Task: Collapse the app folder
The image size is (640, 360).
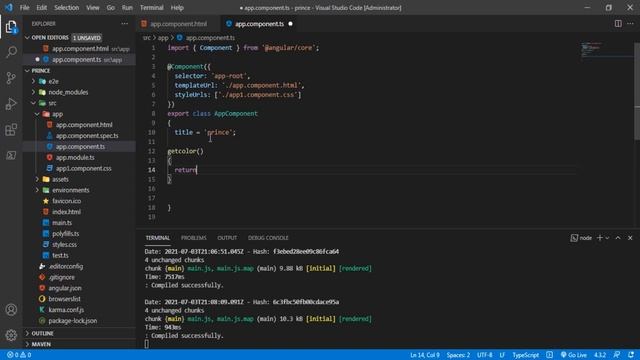Action: tap(37, 114)
